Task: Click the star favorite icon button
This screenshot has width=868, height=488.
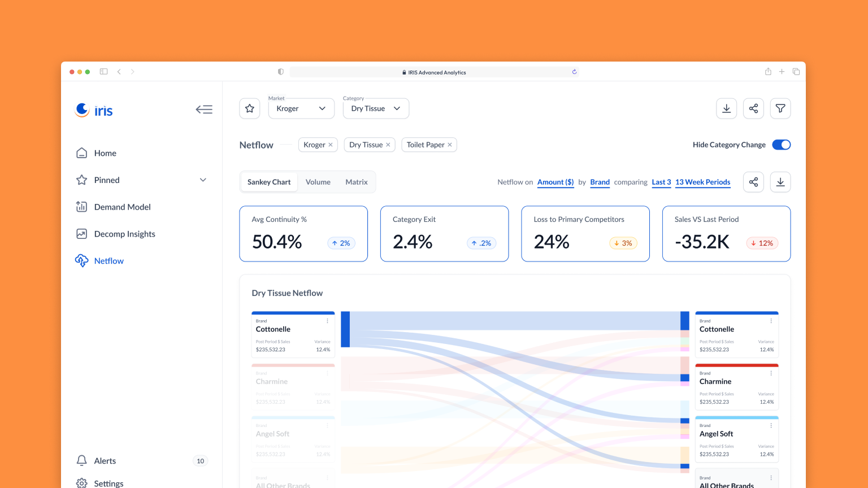Action: [249, 108]
